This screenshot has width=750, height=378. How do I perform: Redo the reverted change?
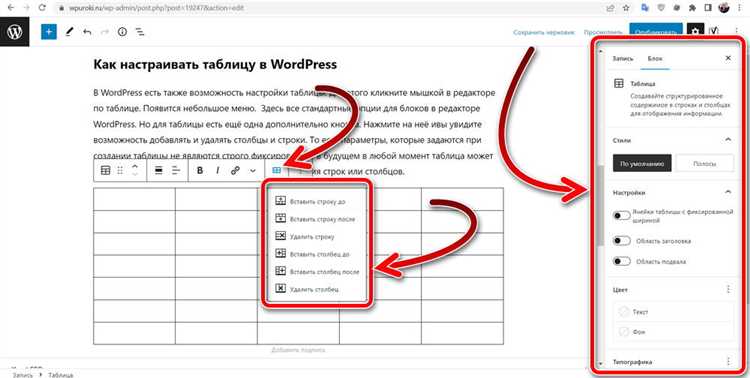point(105,32)
